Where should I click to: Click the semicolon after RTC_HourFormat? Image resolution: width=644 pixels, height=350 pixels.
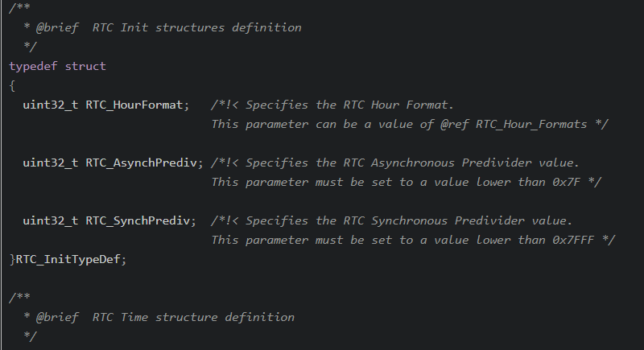[x=187, y=106]
